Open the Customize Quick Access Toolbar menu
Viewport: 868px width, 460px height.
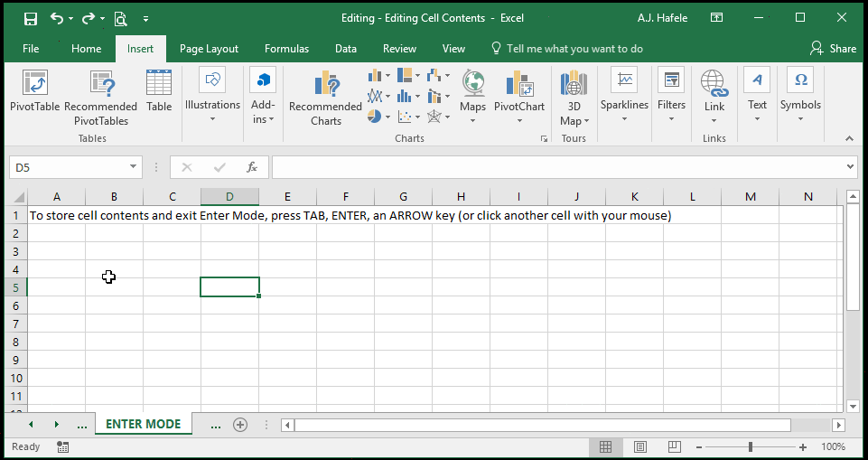[x=145, y=19]
